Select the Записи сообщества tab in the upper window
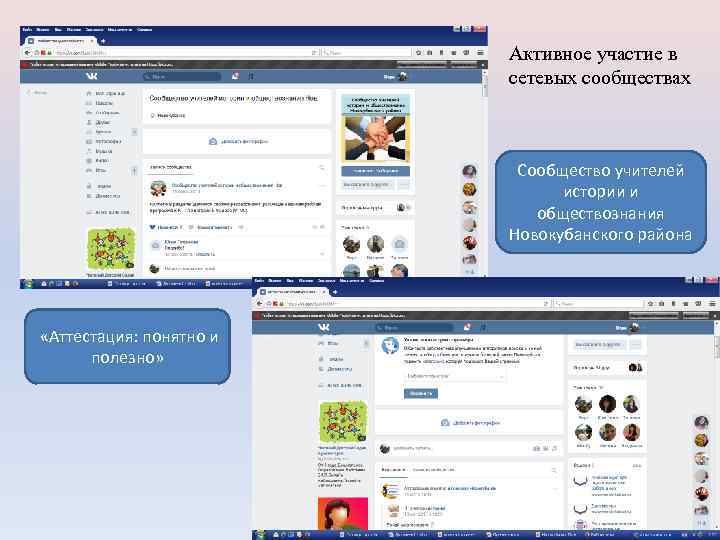 pyautogui.click(x=171, y=167)
